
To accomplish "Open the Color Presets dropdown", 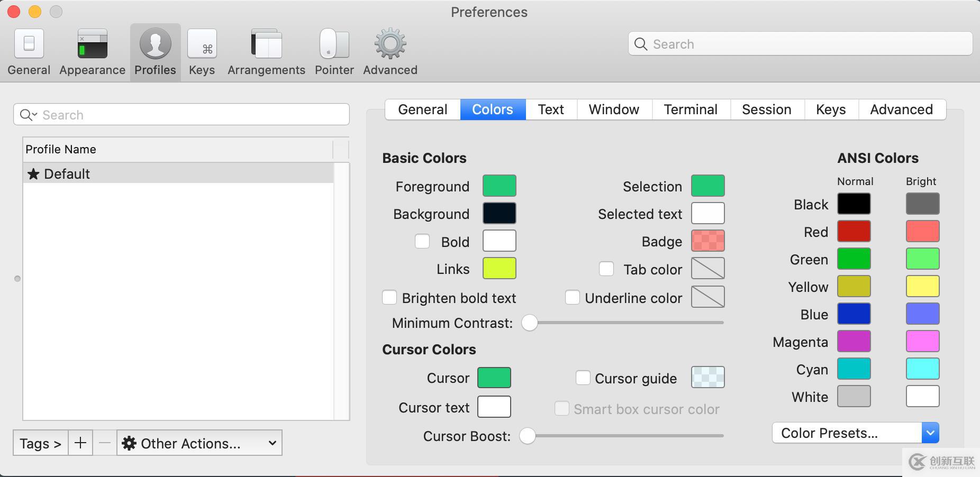I will 930,433.
